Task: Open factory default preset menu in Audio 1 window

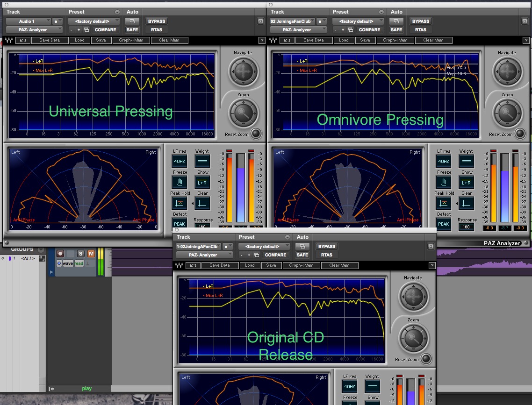Action: 93,21
